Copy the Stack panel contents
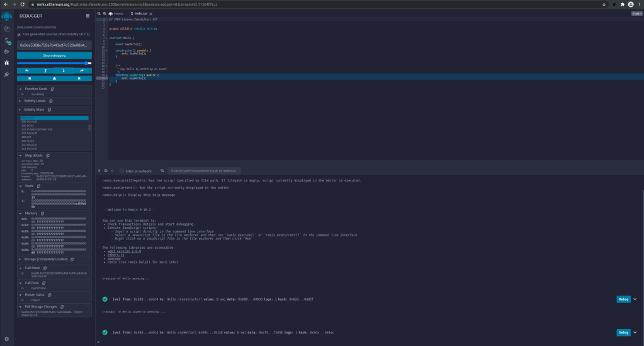Screen dimensions: 644x346 coord(38,186)
